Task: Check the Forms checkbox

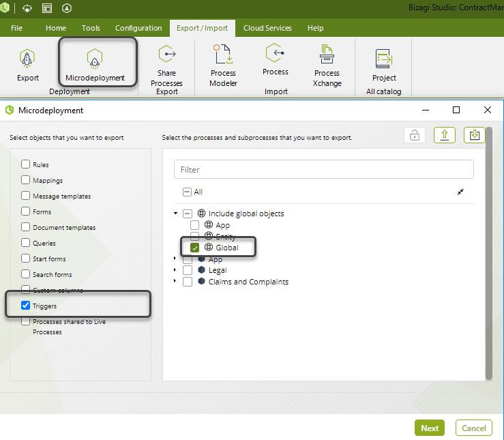Action: pos(25,211)
